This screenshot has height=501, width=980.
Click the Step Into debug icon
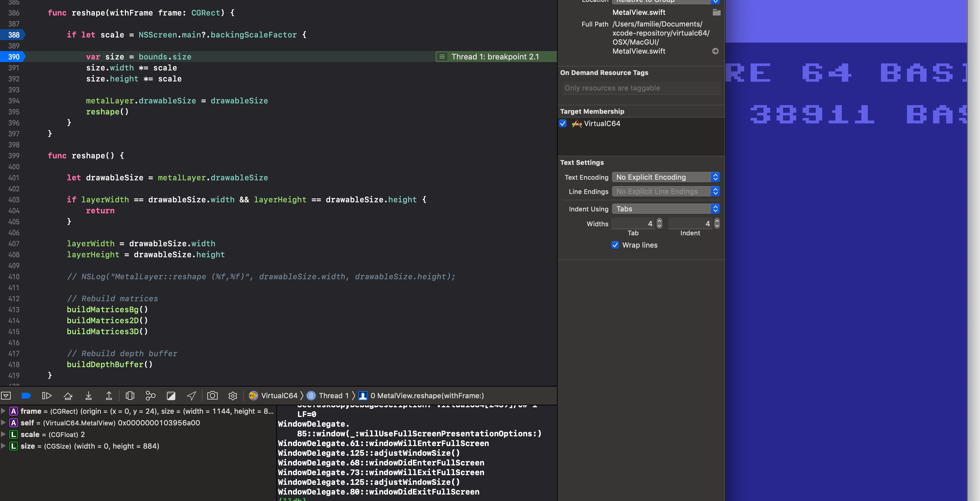(89, 396)
